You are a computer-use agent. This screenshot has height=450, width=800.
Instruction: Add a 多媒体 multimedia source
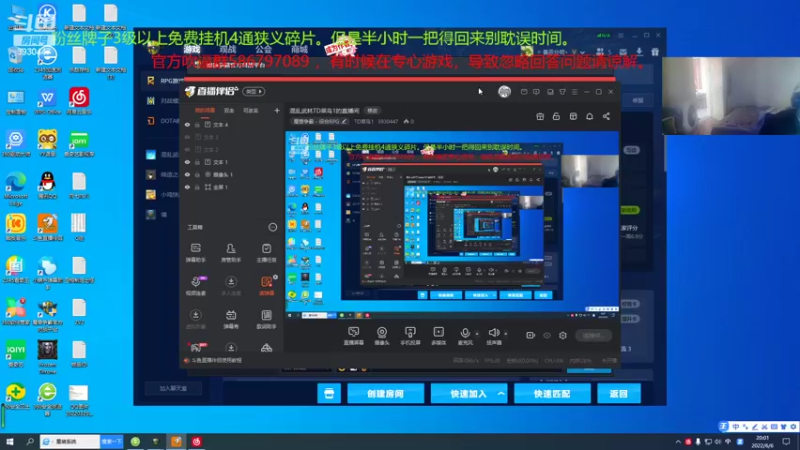pyautogui.click(x=438, y=336)
